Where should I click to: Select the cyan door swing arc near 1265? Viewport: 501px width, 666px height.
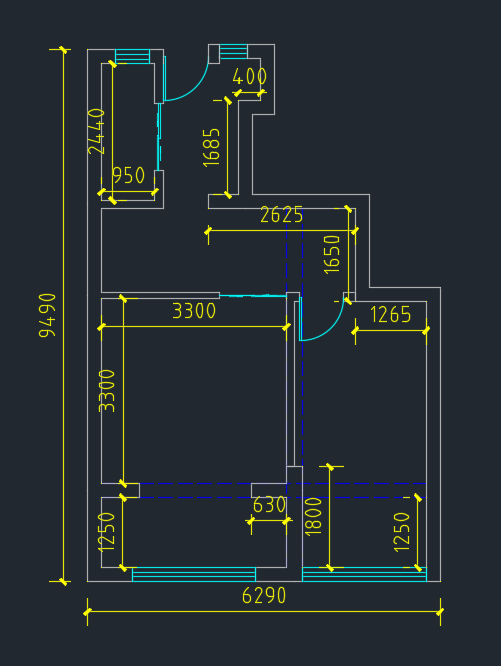click(322, 319)
